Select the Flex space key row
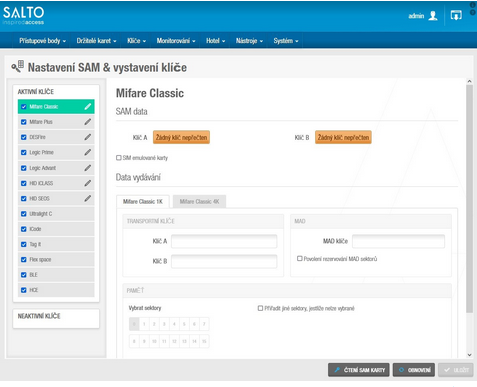This screenshot has height=387, width=477. 56,259
